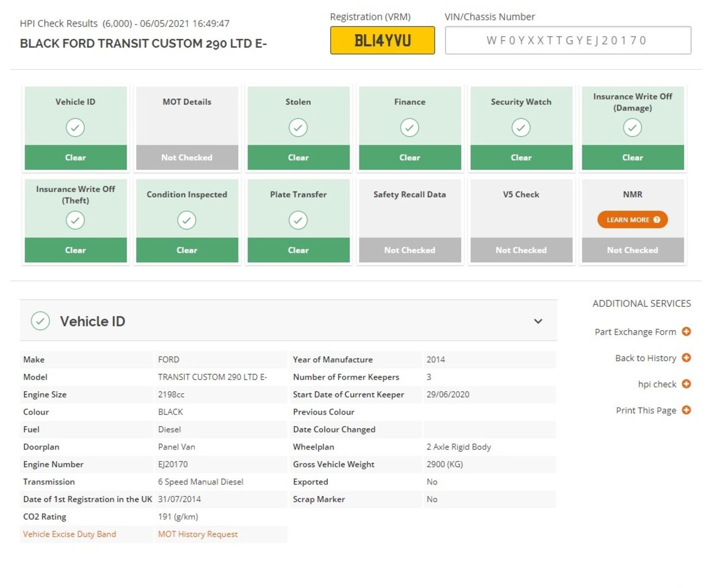Click Not Checked bar under NMR tile

pos(633,250)
